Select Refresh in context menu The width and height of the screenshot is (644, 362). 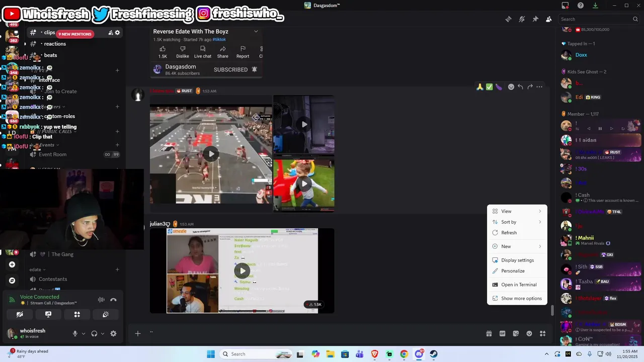[x=517, y=233]
